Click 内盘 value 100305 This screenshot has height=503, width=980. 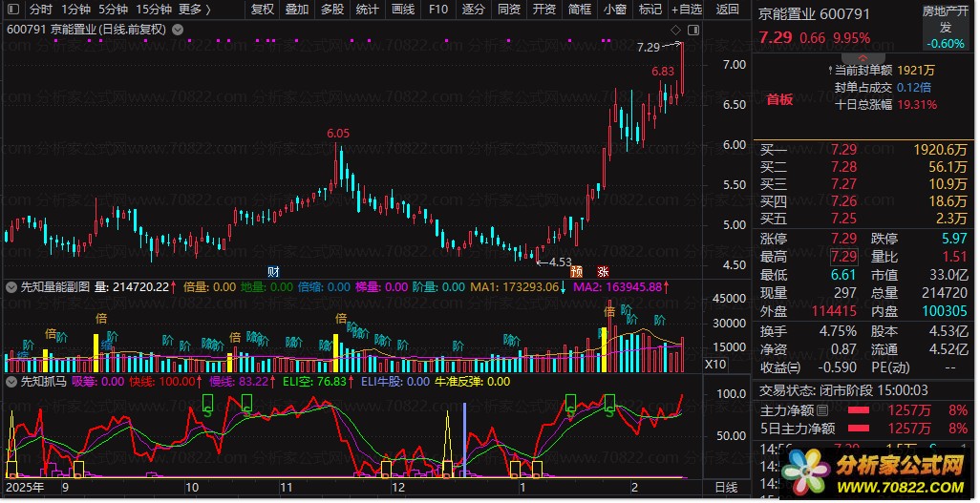pyautogui.click(x=945, y=311)
